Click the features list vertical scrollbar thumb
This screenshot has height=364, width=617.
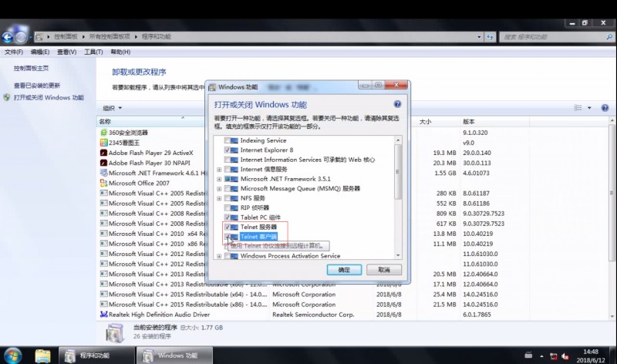[x=398, y=172]
